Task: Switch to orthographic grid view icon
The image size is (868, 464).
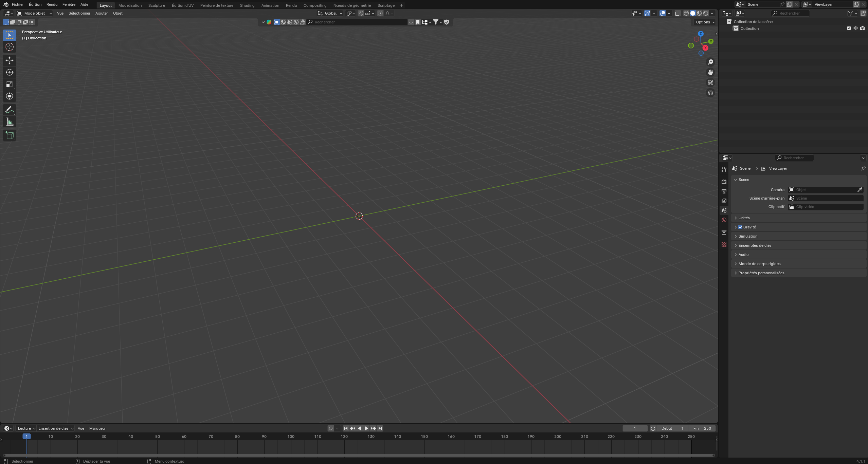Action: tap(710, 93)
